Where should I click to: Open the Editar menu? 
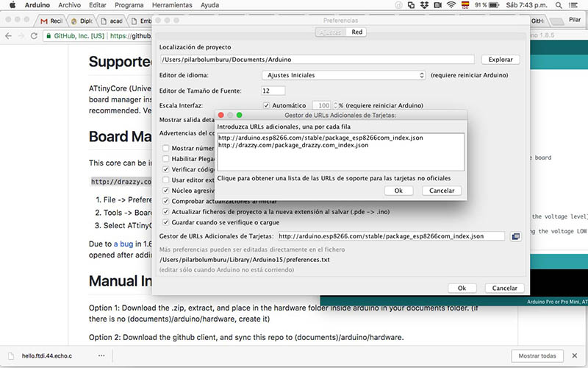tap(98, 5)
